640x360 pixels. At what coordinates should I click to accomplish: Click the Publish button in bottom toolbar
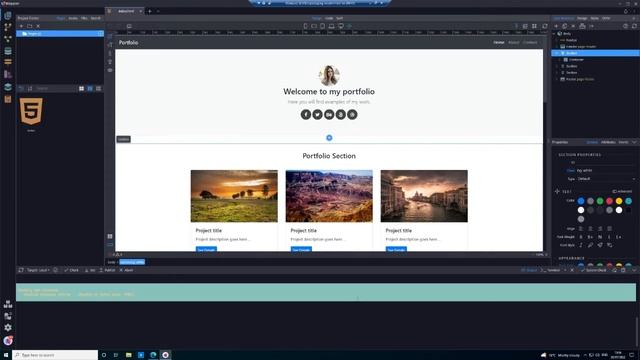point(107,270)
